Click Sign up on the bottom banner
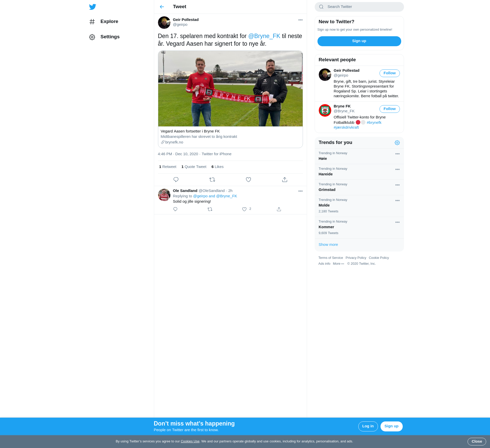The height and width of the screenshot is (448, 490). pos(391,426)
